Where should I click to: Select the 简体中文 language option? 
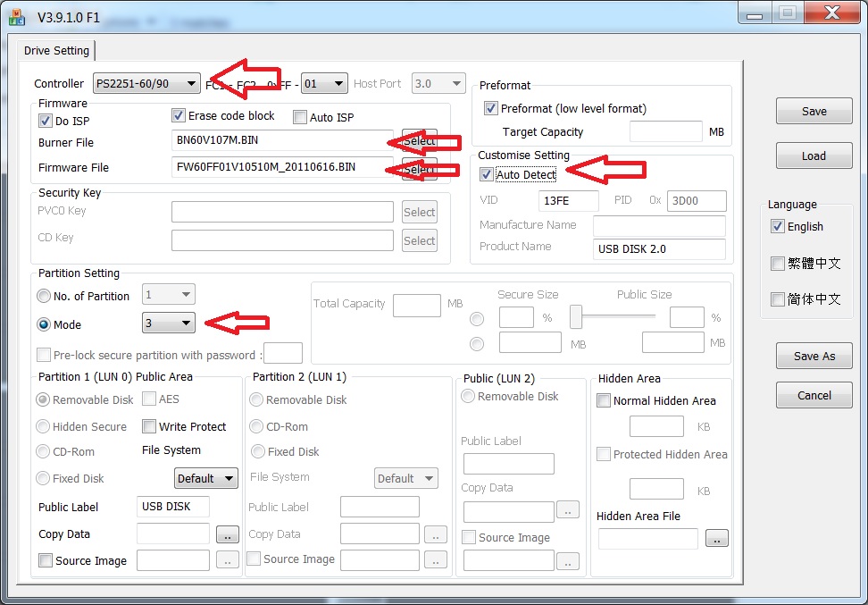(776, 299)
